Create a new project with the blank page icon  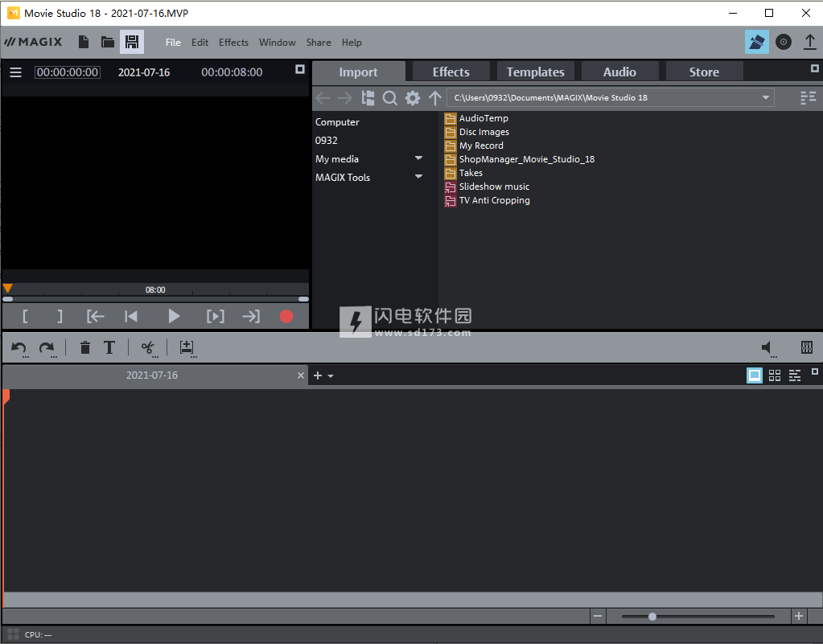[84, 42]
